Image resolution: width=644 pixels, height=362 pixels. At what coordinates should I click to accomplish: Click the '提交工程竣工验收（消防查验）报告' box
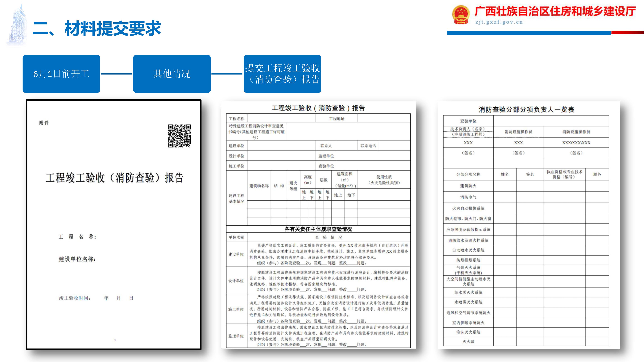point(282,74)
